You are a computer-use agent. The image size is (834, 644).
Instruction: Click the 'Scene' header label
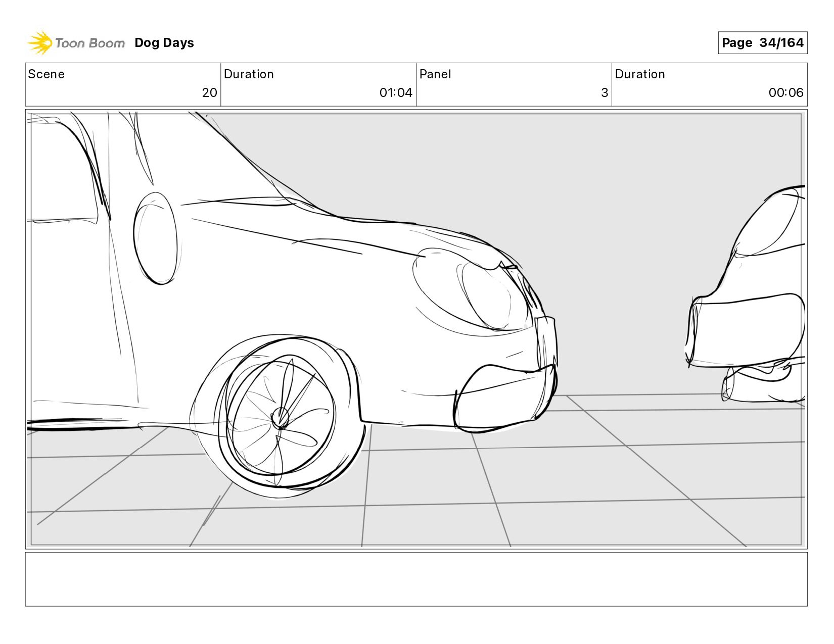[47, 74]
